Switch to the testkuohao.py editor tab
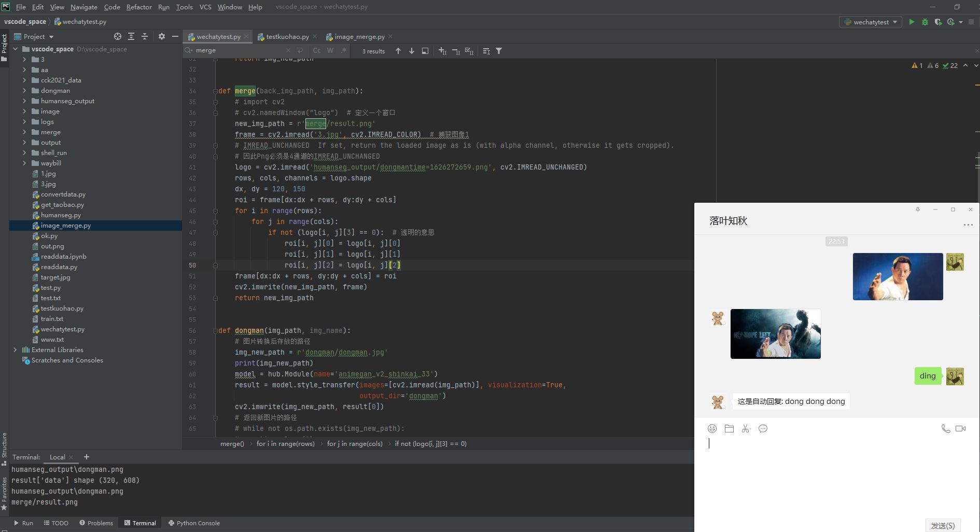Image resolution: width=980 pixels, height=532 pixels. pyautogui.click(x=287, y=37)
